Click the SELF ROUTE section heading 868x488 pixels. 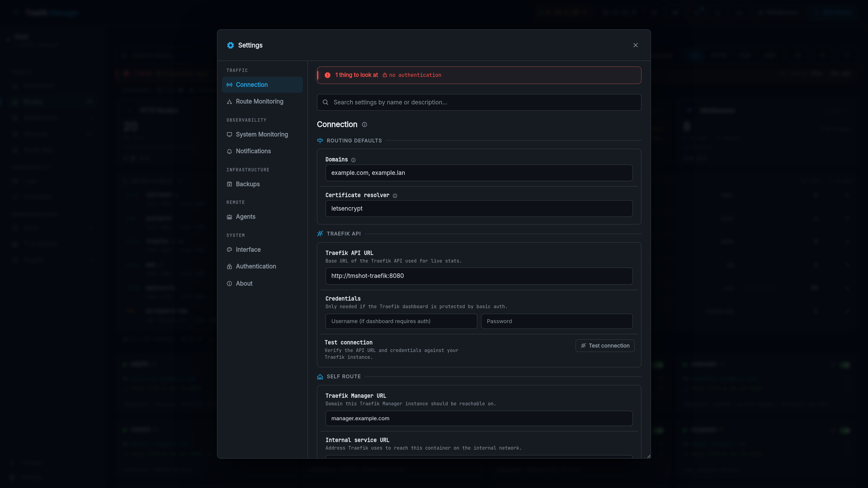pyautogui.click(x=344, y=377)
